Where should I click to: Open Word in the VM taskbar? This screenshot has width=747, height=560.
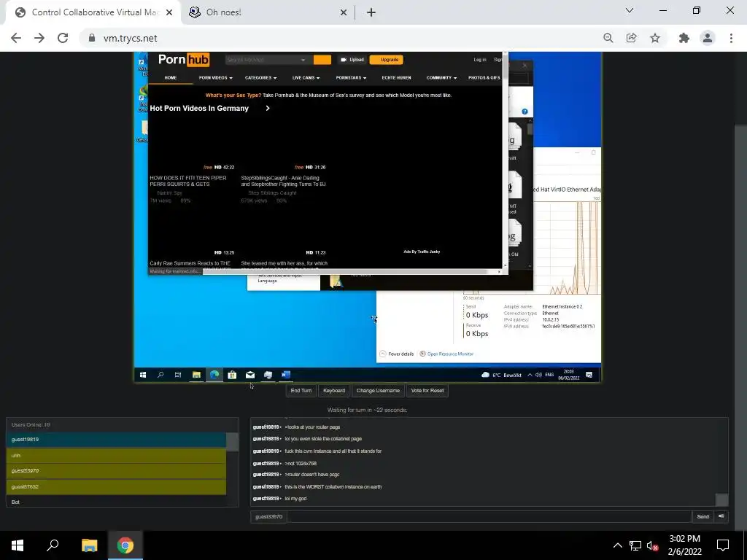click(286, 375)
